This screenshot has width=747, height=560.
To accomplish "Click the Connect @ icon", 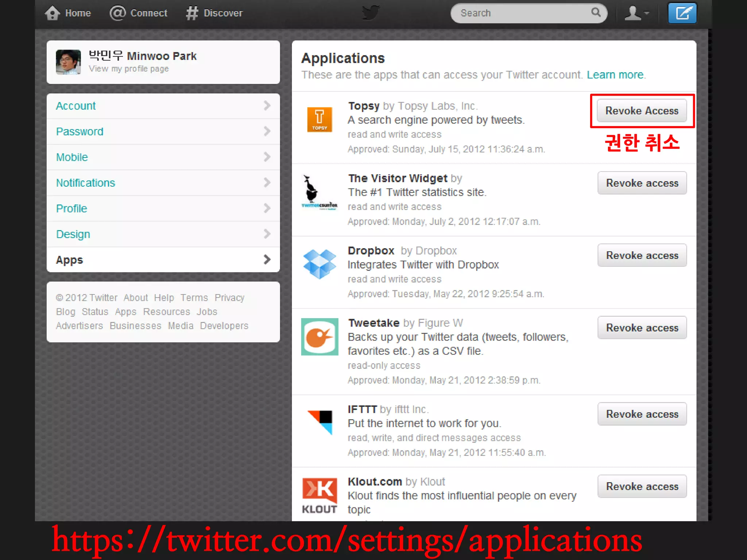I will click(117, 13).
